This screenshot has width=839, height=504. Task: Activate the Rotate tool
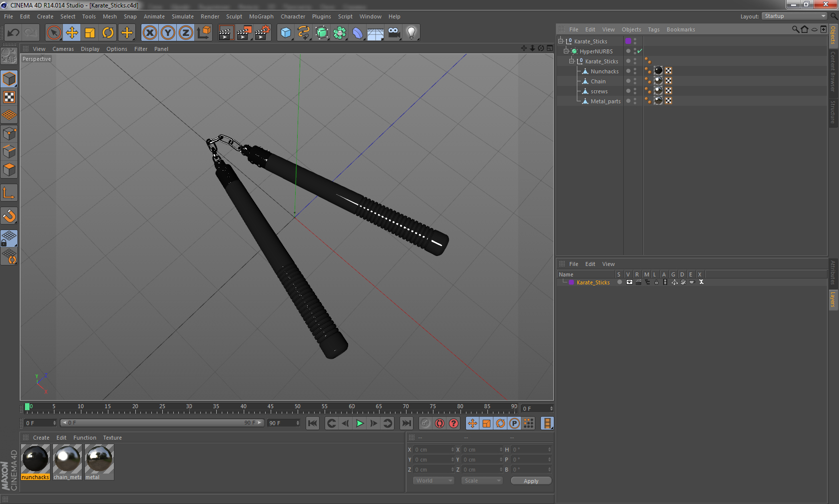coord(108,33)
